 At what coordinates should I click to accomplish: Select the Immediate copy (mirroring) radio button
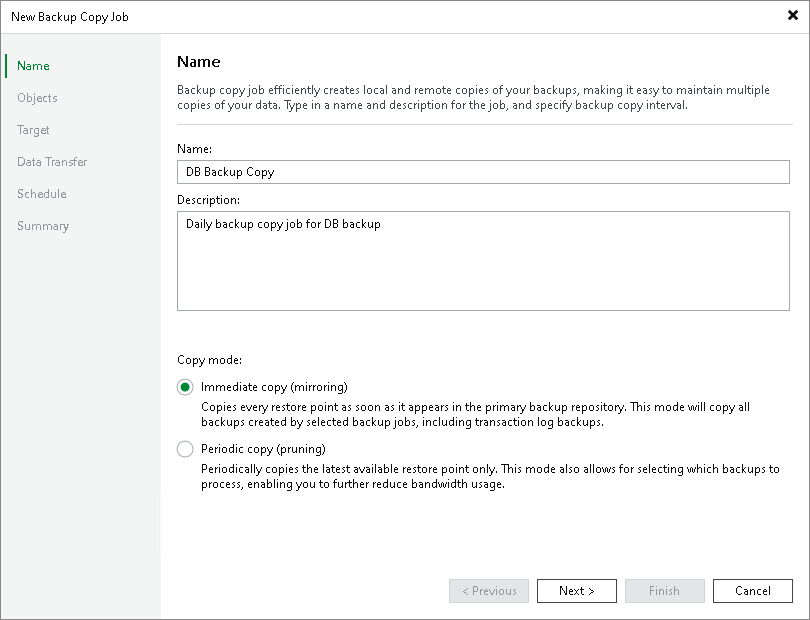coord(185,387)
